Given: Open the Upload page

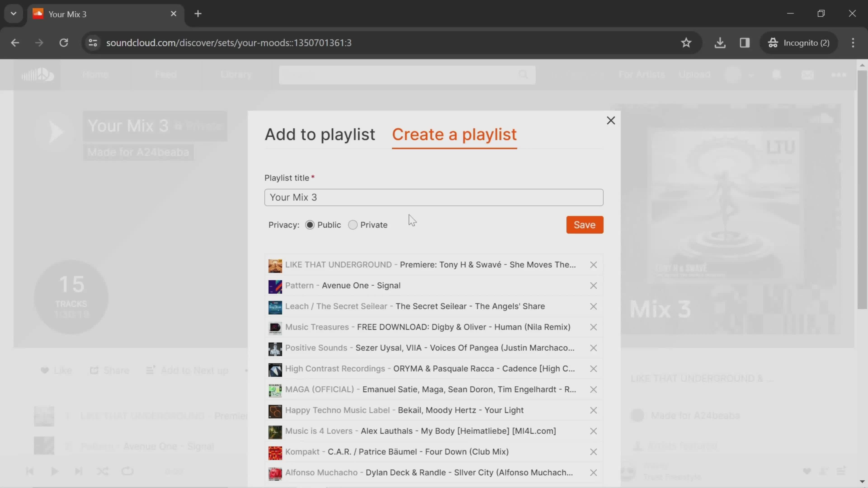Looking at the screenshot, I should [x=694, y=74].
